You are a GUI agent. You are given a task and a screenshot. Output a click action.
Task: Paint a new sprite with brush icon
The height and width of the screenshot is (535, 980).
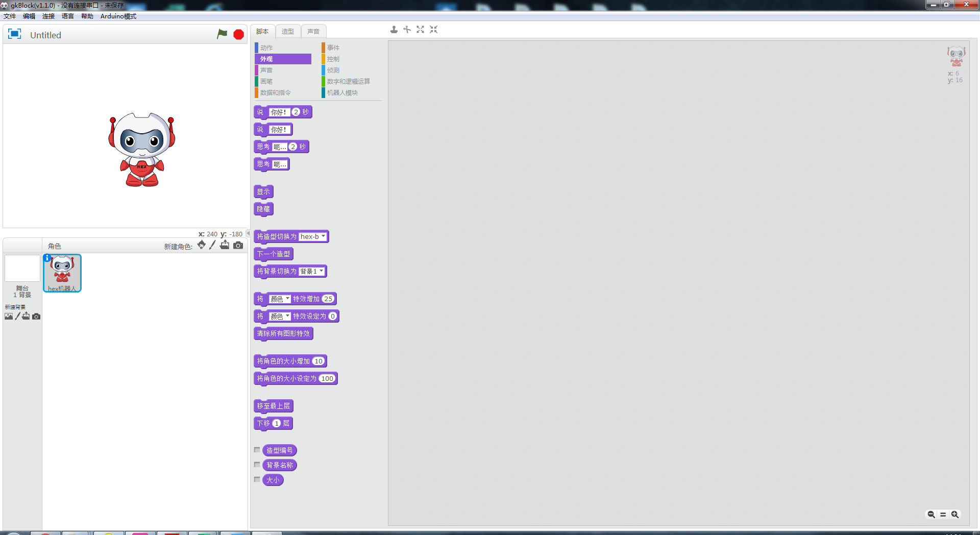(212, 245)
